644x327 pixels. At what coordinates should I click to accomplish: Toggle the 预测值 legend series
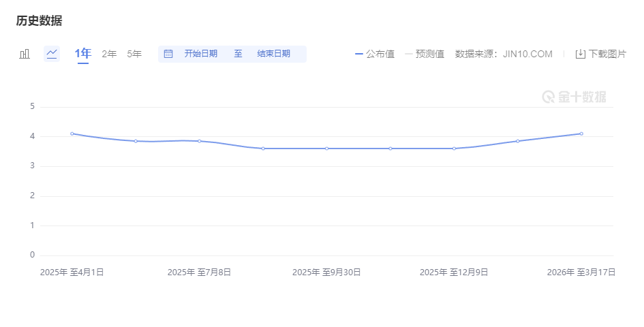425,54
